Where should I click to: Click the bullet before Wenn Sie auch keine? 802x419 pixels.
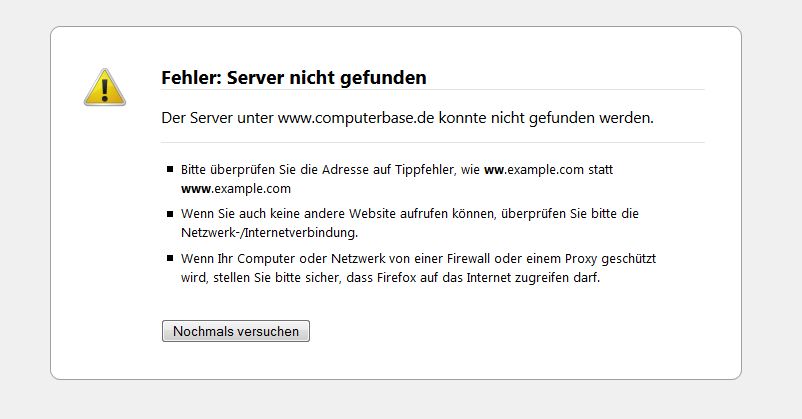pos(171,214)
